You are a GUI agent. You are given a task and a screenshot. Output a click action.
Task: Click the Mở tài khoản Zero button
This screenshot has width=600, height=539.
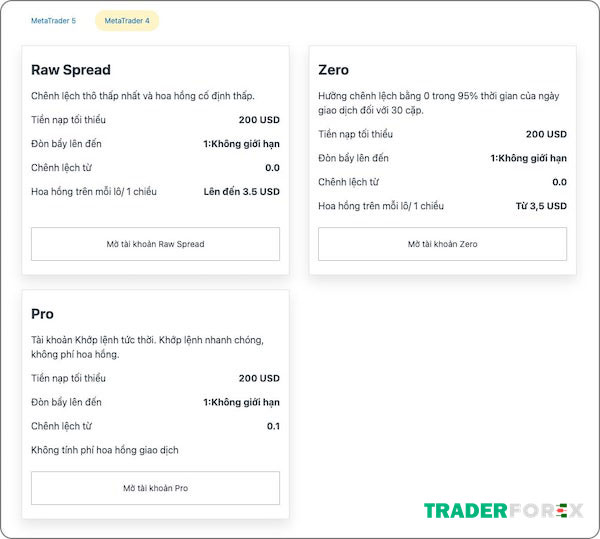pyautogui.click(x=442, y=244)
